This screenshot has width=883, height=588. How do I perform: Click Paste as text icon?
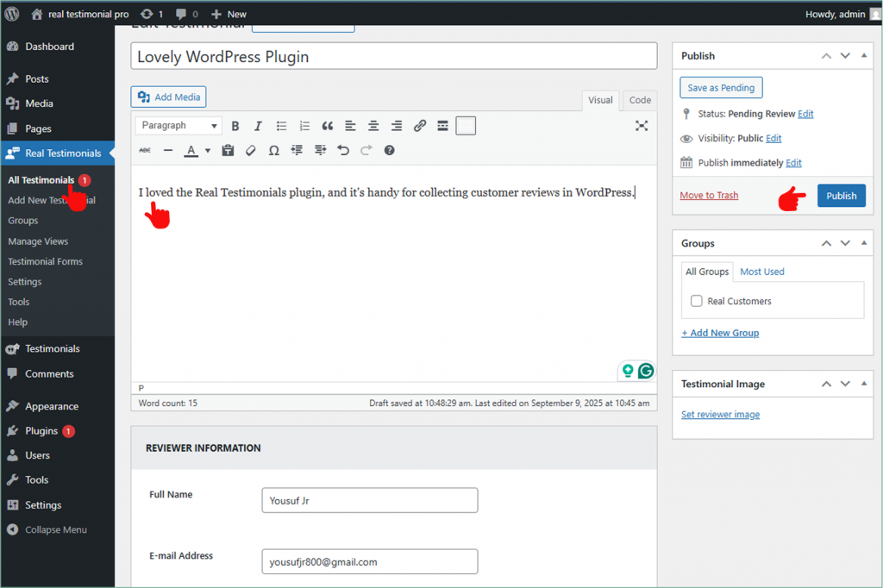point(228,150)
